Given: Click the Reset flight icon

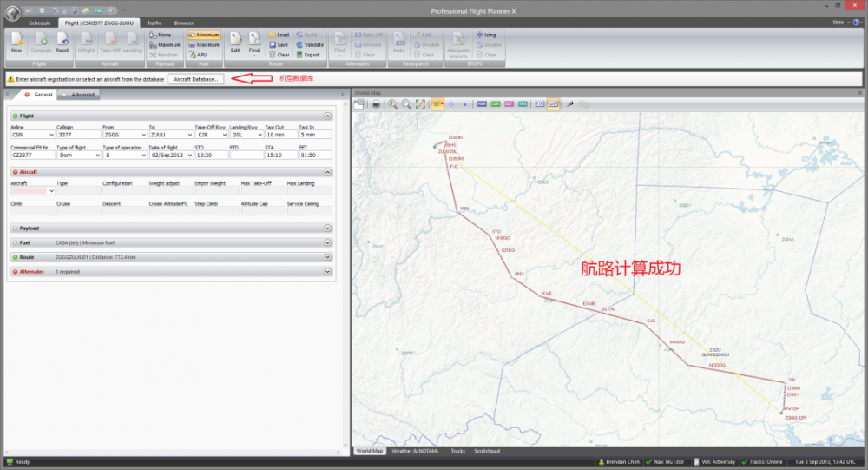Looking at the screenshot, I should [62, 43].
